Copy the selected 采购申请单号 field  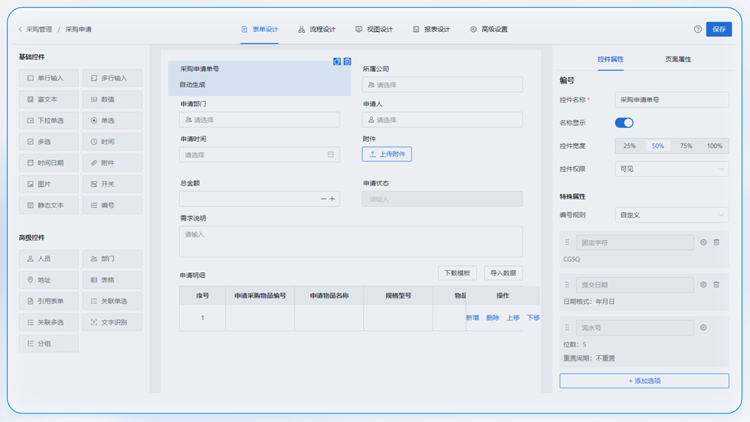(337, 61)
